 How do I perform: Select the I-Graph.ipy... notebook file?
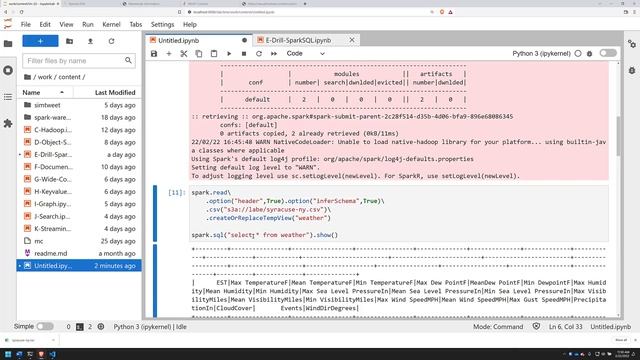tap(79, 204)
